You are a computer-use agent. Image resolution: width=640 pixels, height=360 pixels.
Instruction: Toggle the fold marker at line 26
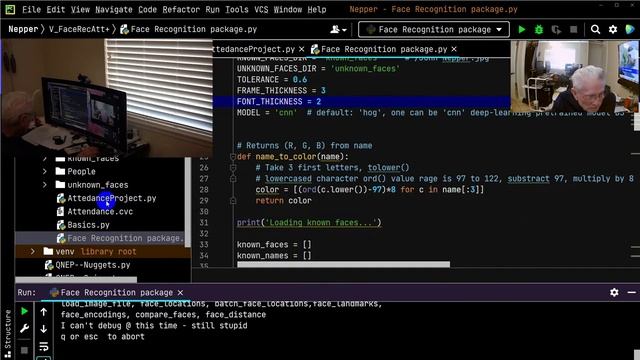tap(233, 168)
